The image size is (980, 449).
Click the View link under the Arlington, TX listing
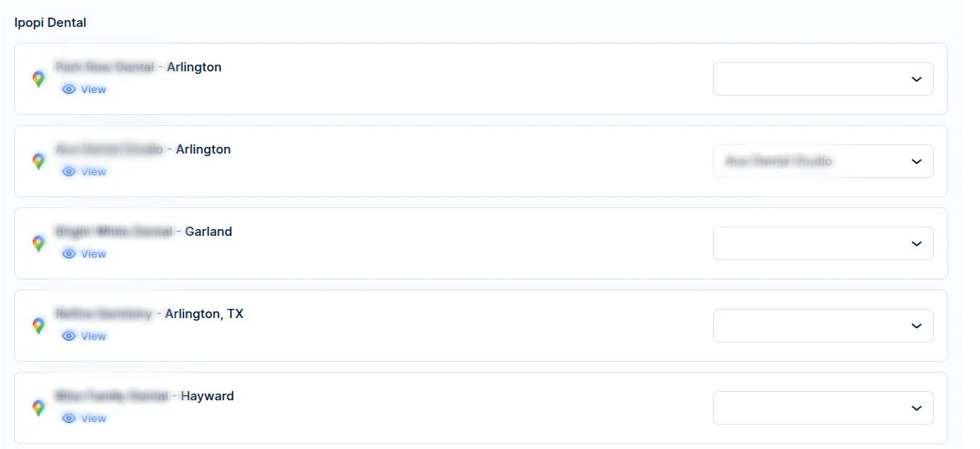[93, 337]
